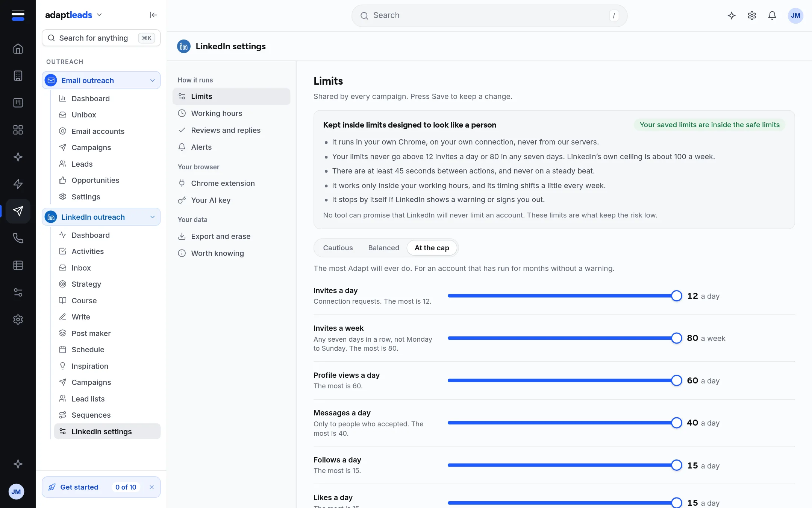Open Export and erase page

pyautogui.click(x=231, y=236)
